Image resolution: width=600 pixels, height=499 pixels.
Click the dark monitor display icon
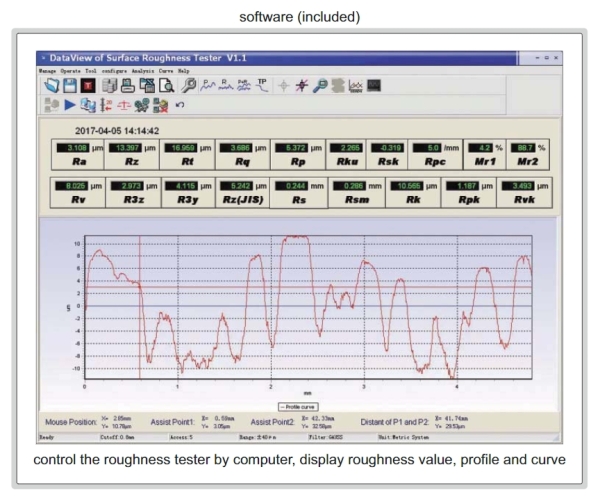(374, 87)
